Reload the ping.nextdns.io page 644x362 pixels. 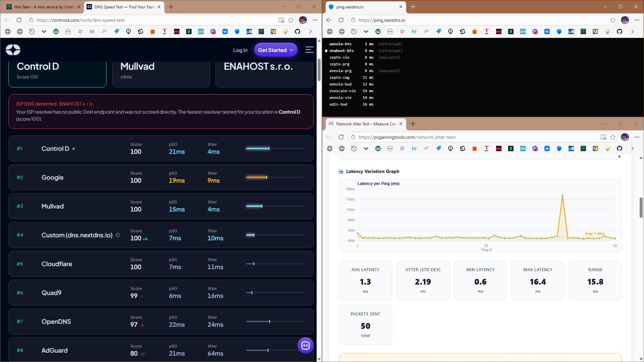click(341, 20)
